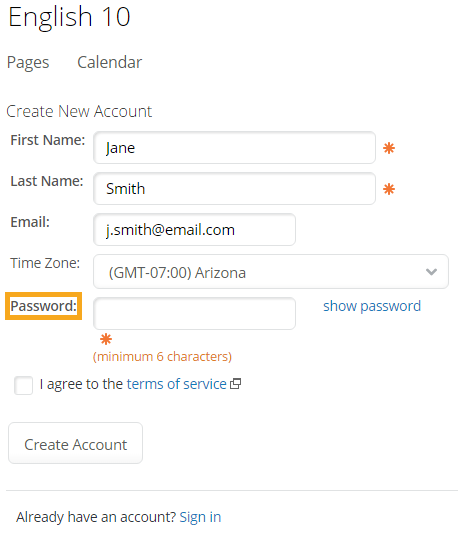Focus the First Name field containing Jane

click(234, 148)
